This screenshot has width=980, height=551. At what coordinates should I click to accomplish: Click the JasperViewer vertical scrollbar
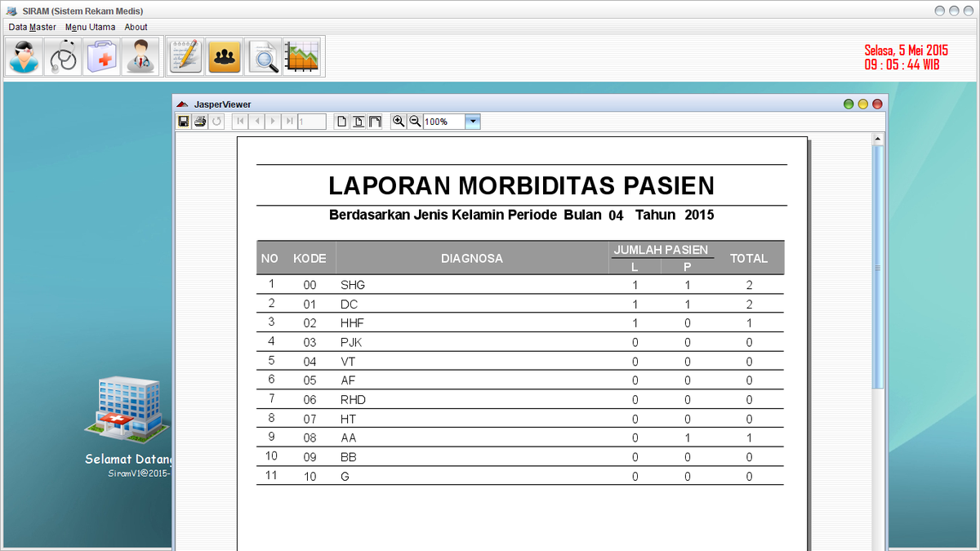point(879,267)
